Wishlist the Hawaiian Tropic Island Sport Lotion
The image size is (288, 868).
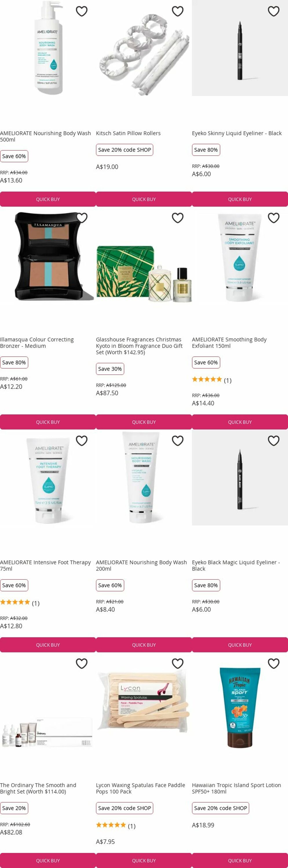tap(274, 663)
